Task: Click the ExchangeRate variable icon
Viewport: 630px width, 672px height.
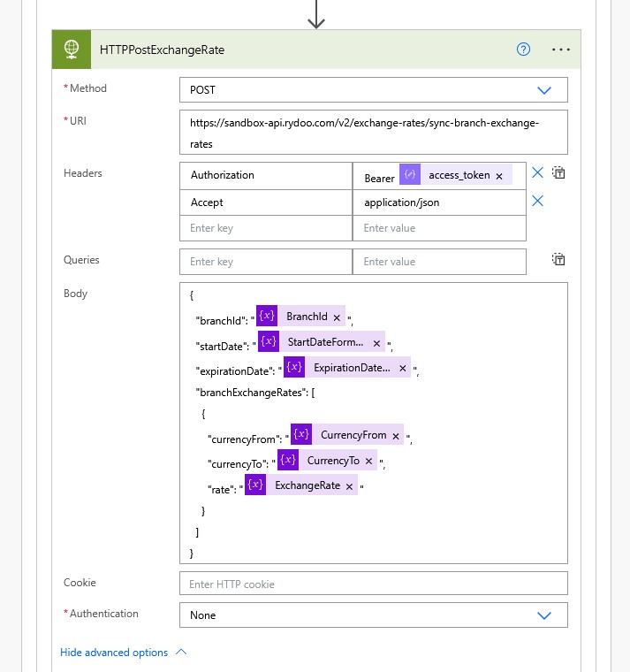Action: (x=255, y=485)
